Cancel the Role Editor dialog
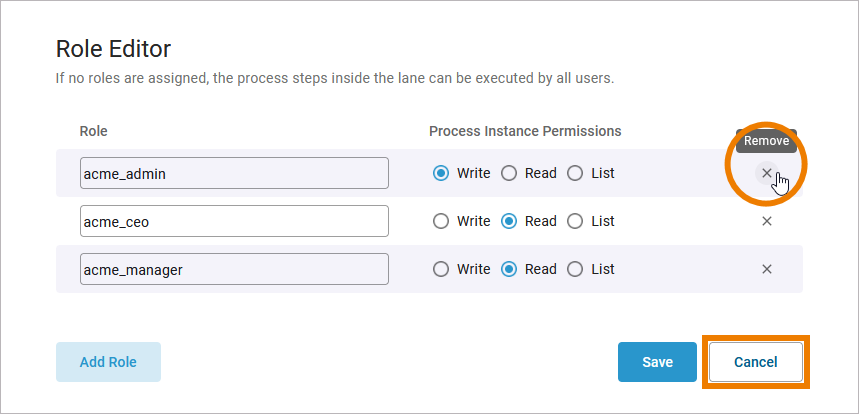 [755, 362]
